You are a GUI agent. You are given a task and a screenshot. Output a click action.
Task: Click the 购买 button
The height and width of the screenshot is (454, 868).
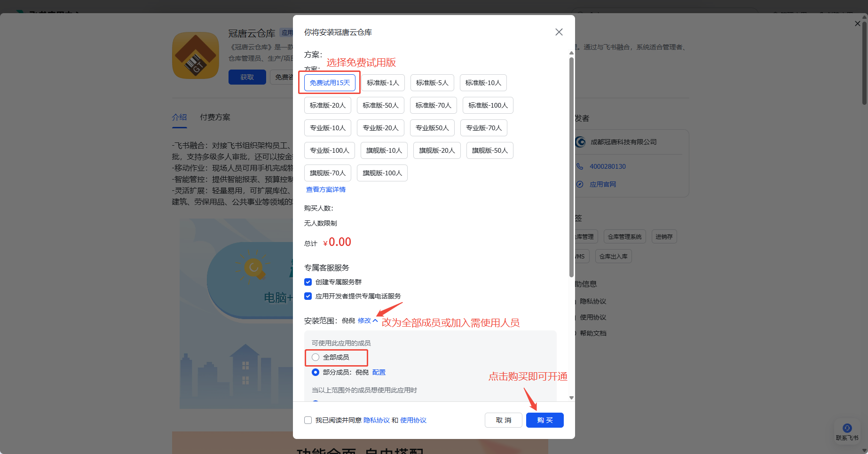545,420
